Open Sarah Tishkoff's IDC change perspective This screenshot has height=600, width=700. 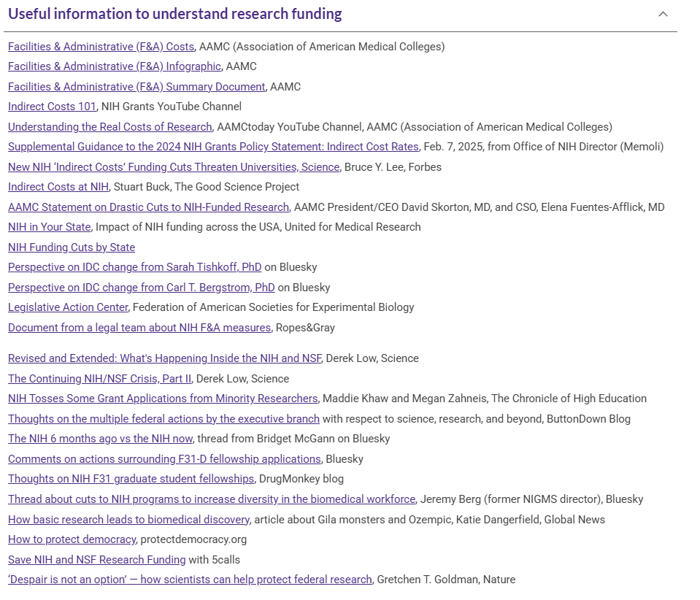tap(134, 267)
